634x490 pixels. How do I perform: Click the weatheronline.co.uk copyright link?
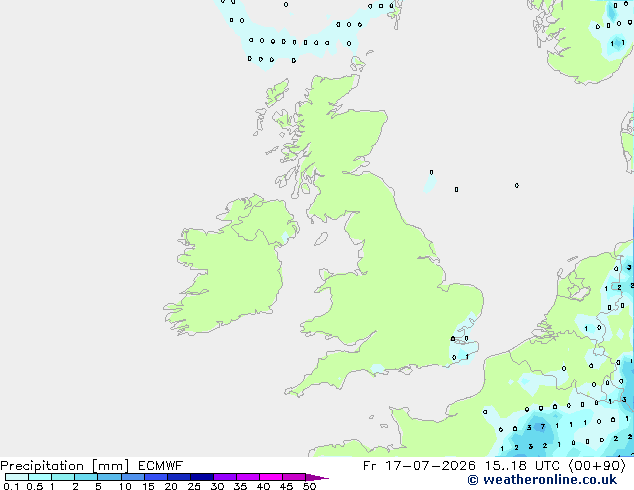(542, 480)
